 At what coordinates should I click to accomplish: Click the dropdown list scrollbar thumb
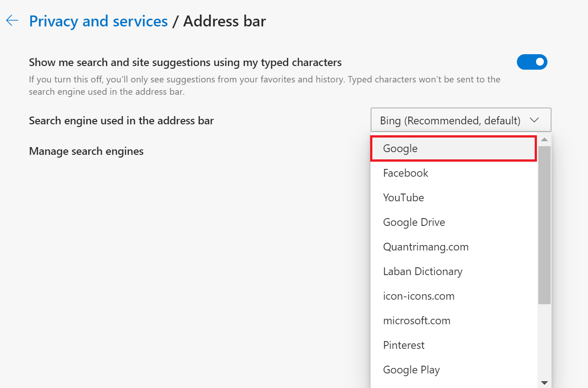pos(544,225)
